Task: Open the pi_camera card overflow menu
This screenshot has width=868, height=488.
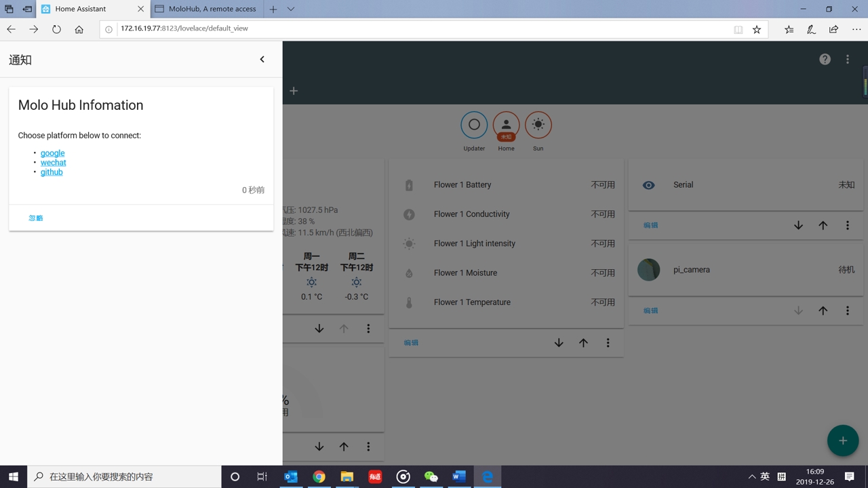Action: 848,310
